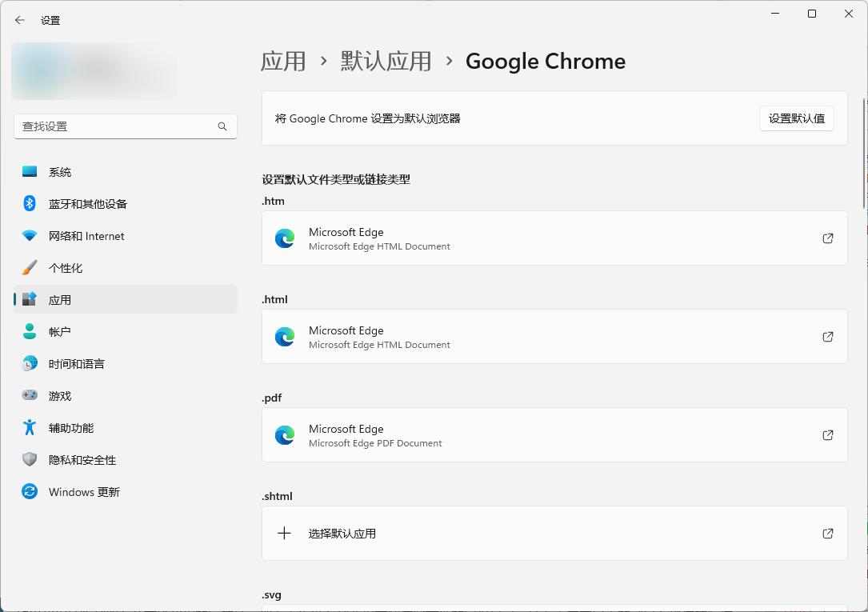Click the 时间和语言 clock icon
This screenshot has width=868, height=612.
[x=29, y=364]
